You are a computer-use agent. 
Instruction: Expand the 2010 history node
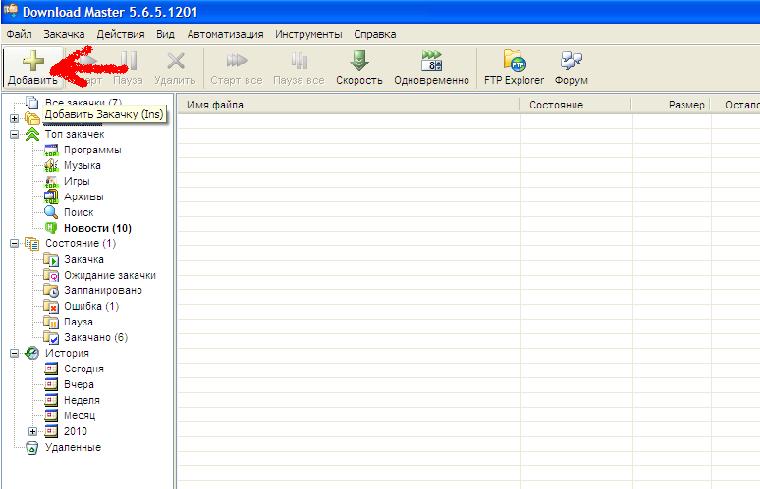[x=32, y=431]
